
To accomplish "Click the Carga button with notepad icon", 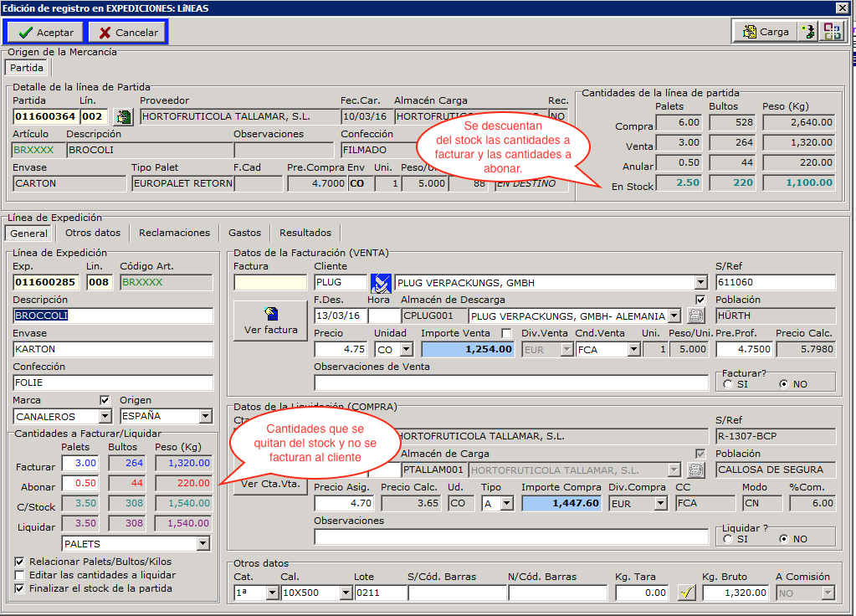I will click(764, 32).
